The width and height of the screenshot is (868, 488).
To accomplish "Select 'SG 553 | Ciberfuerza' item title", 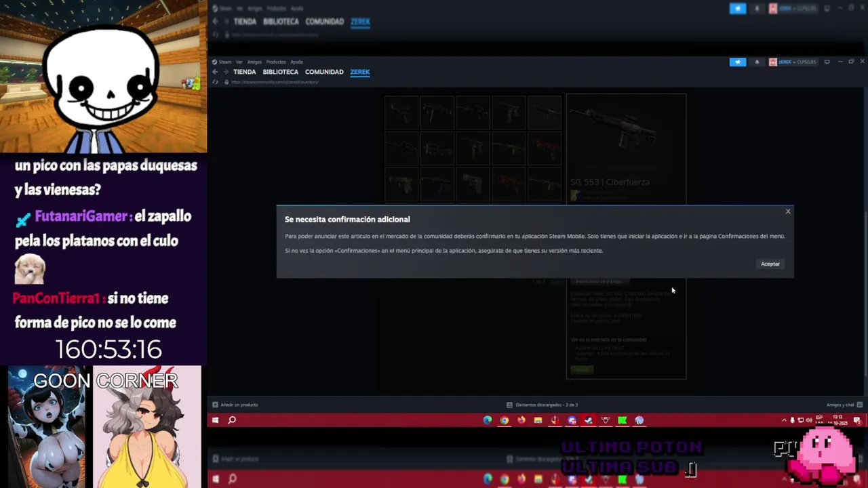I will point(610,182).
